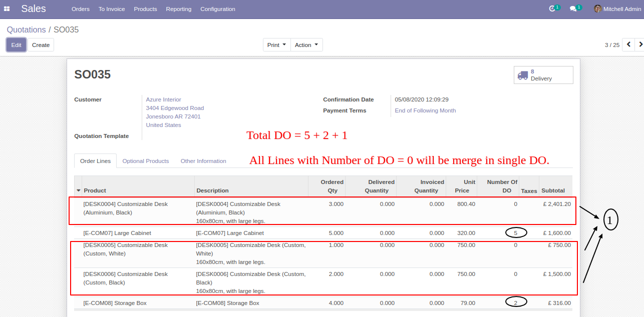The width and height of the screenshot is (644, 317).
Task: Click the order lines sort triangle
Action: coord(79,191)
